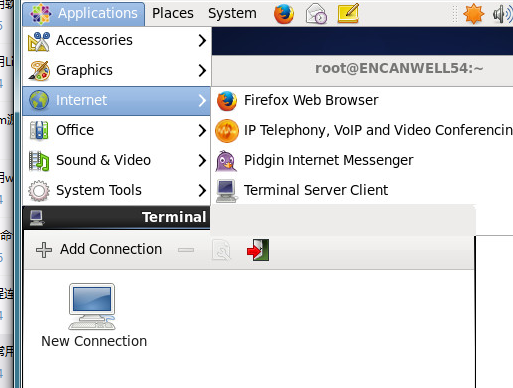The width and height of the screenshot is (513, 388).
Task: Expand the Accessories submenu arrow
Action: (202, 40)
